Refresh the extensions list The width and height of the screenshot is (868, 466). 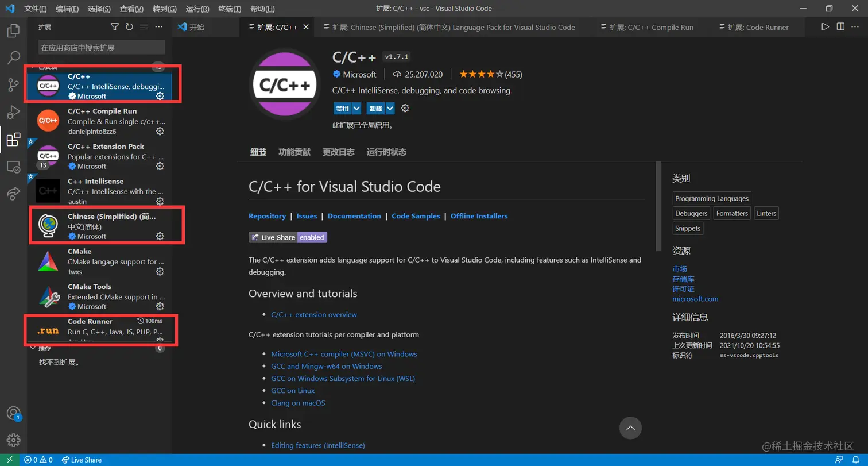[x=129, y=27]
